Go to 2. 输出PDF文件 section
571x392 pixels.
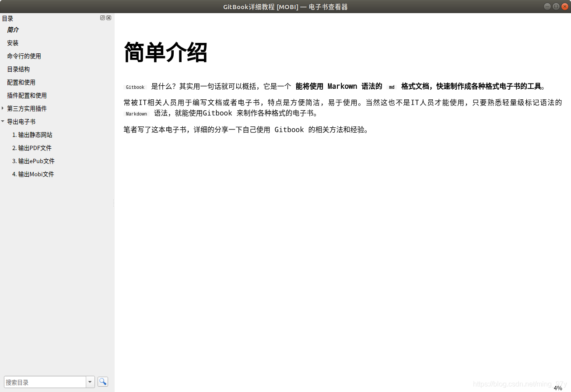click(x=32, y=148)
